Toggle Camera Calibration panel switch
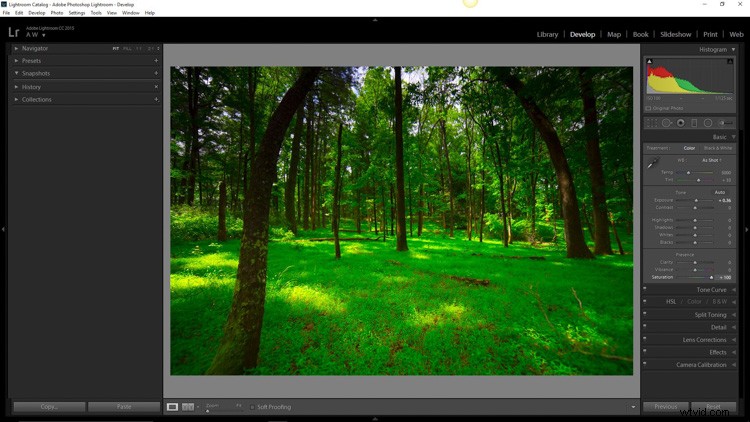Screen dimensions: 750x422 (x=645, y=364)
